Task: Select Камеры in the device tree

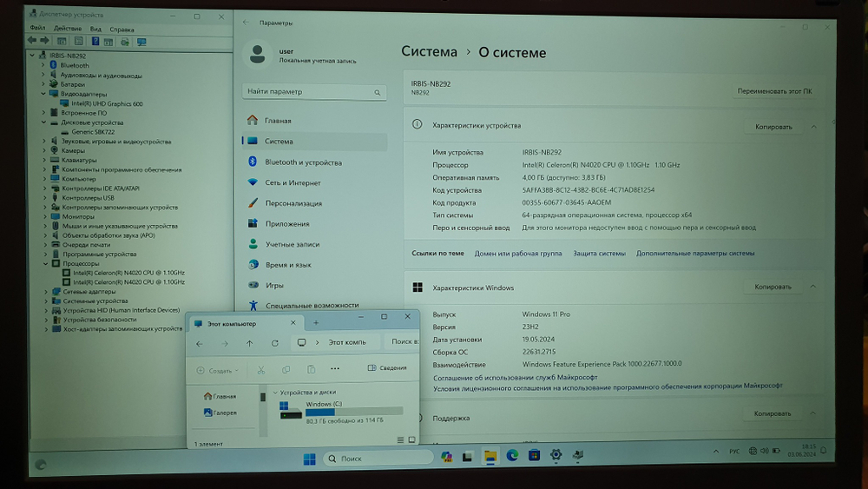Action: 73,150
